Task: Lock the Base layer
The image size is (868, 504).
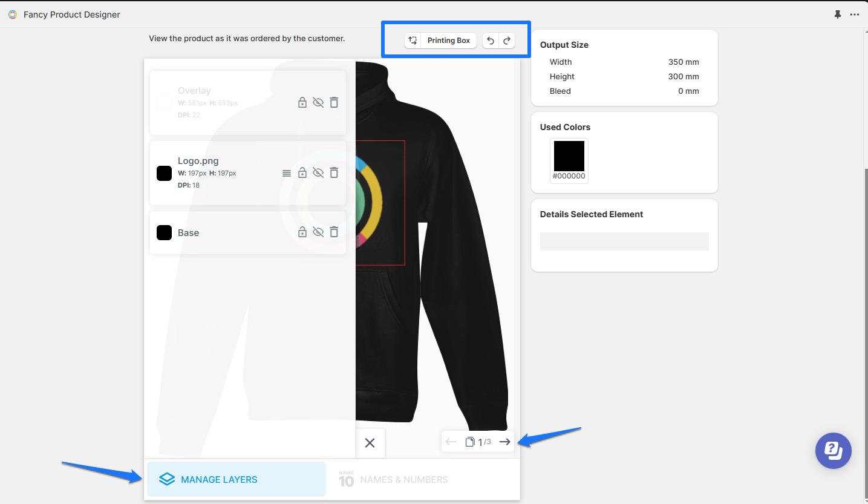Action: click(302, 232)
